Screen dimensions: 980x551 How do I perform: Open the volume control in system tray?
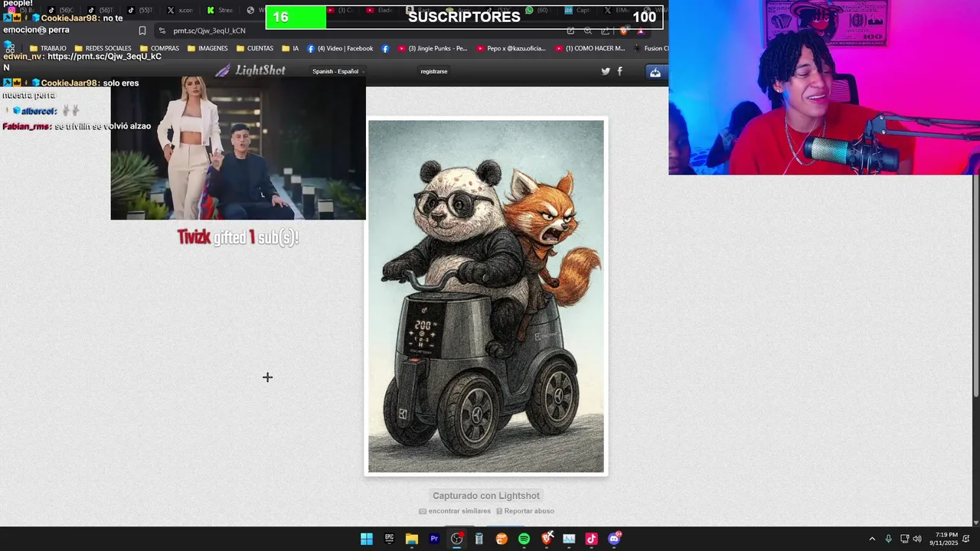(917, 539)
